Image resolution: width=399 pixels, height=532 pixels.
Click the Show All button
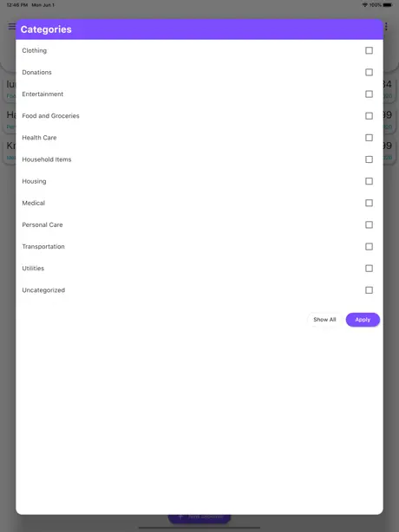tap(324, 320)
